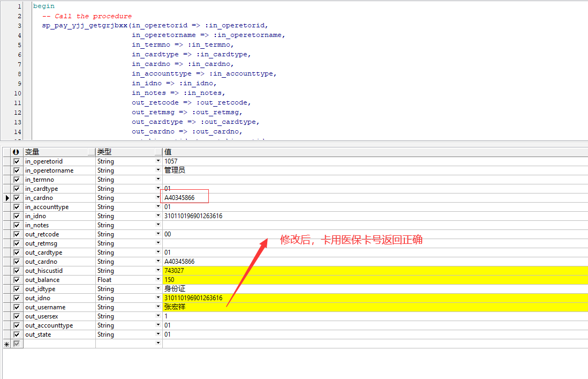Toggle the out_idno checkbox
This screenshot has height=379, width=588.
[x=17, y=298]
